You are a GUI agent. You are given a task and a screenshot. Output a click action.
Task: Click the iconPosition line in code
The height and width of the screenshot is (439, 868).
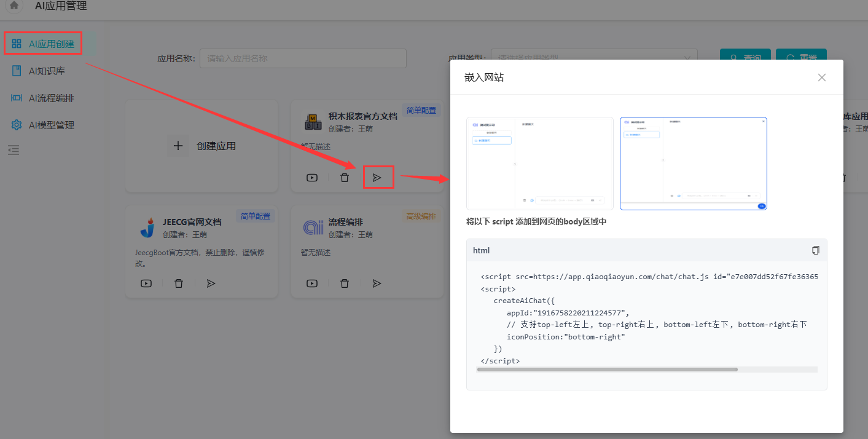point(566,337)
